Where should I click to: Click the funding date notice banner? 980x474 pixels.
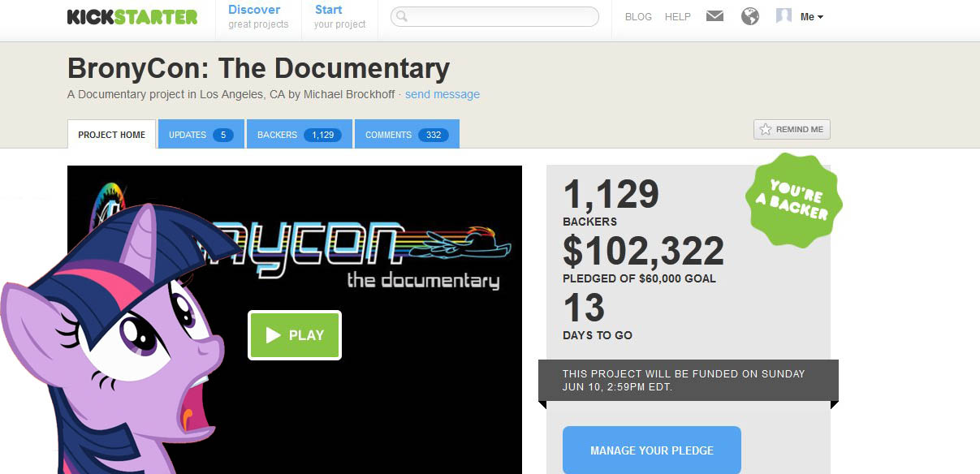689,381
